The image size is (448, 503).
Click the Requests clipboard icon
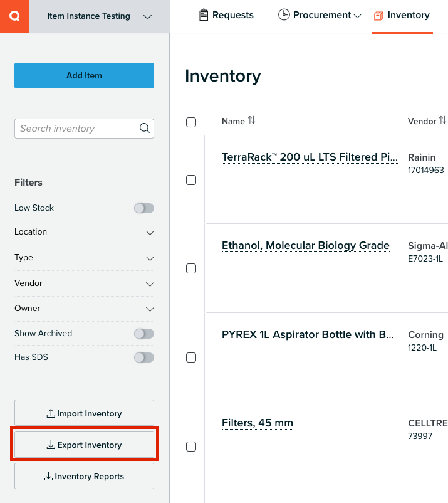(204, 15)
